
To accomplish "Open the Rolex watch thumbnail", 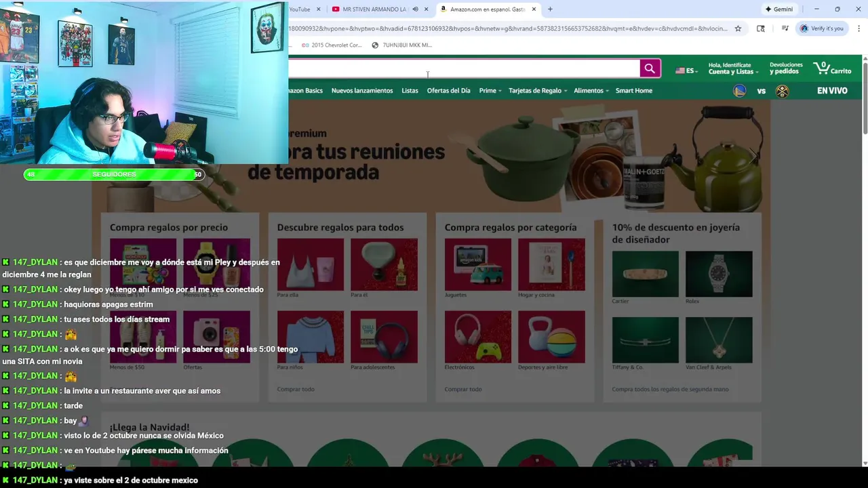I will tap(719, 274).
